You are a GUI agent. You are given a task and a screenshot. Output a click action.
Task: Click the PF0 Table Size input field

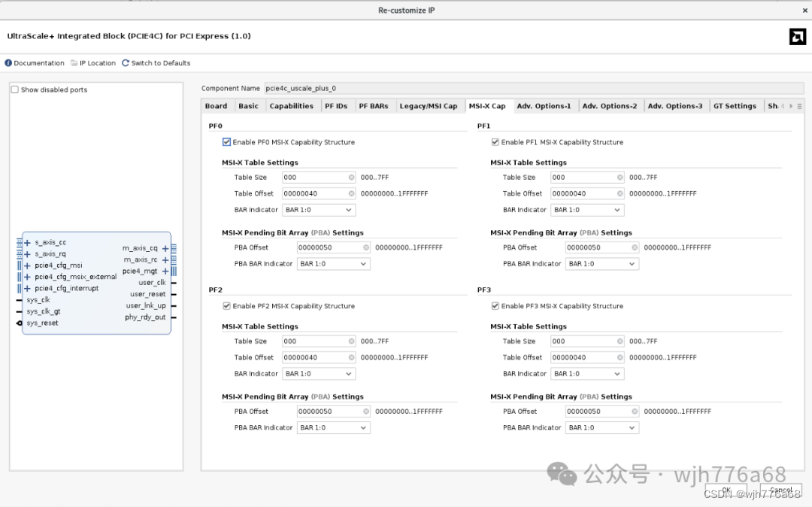(319, 178)
